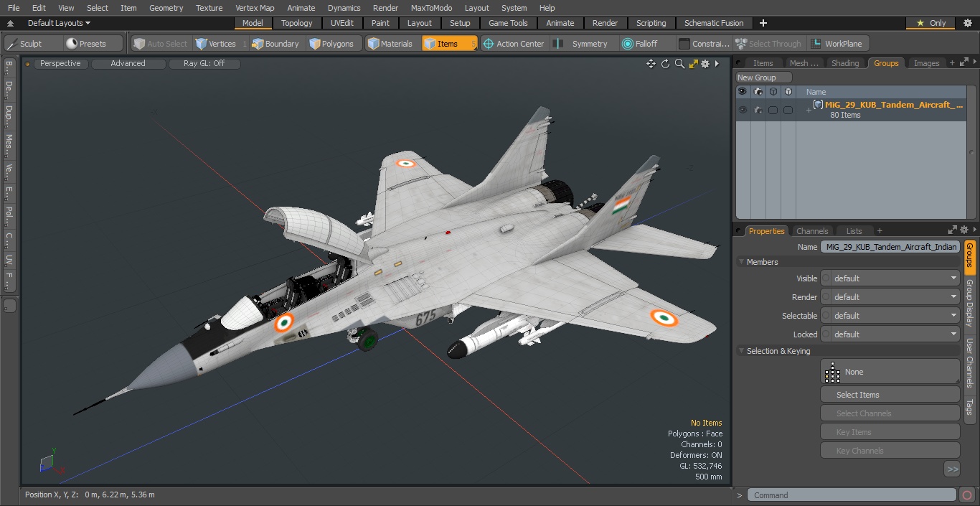
Task: Switch to the Schematic Fusion layout tab
Action: tap(713, 23)
